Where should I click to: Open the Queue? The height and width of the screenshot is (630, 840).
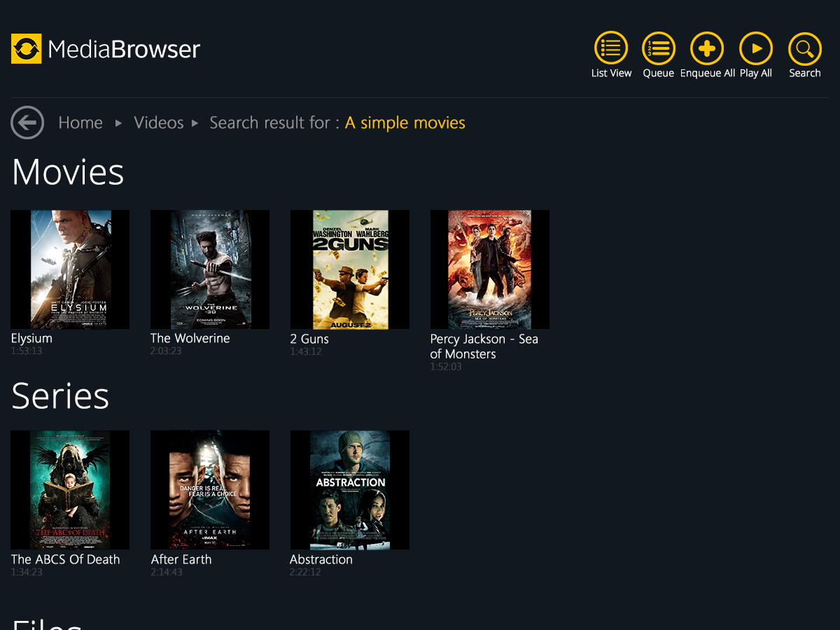659,48
